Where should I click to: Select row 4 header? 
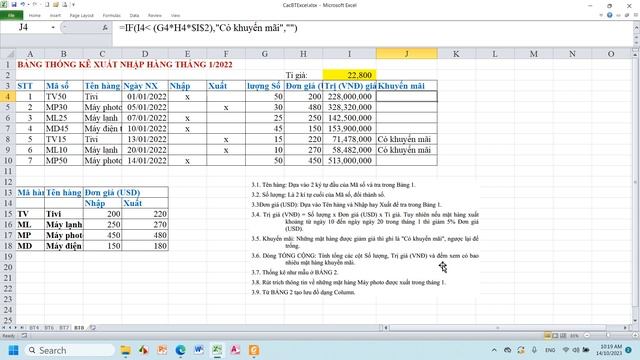pos(8,96)
